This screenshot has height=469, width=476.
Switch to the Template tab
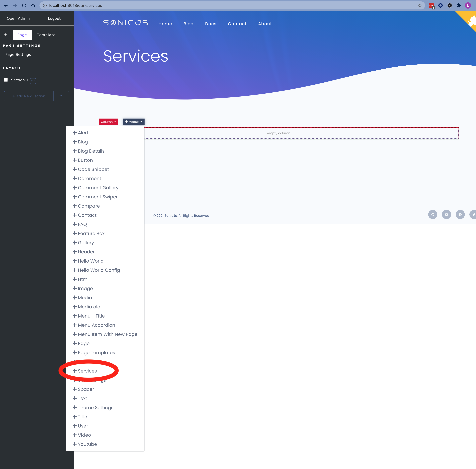[46, 35]
